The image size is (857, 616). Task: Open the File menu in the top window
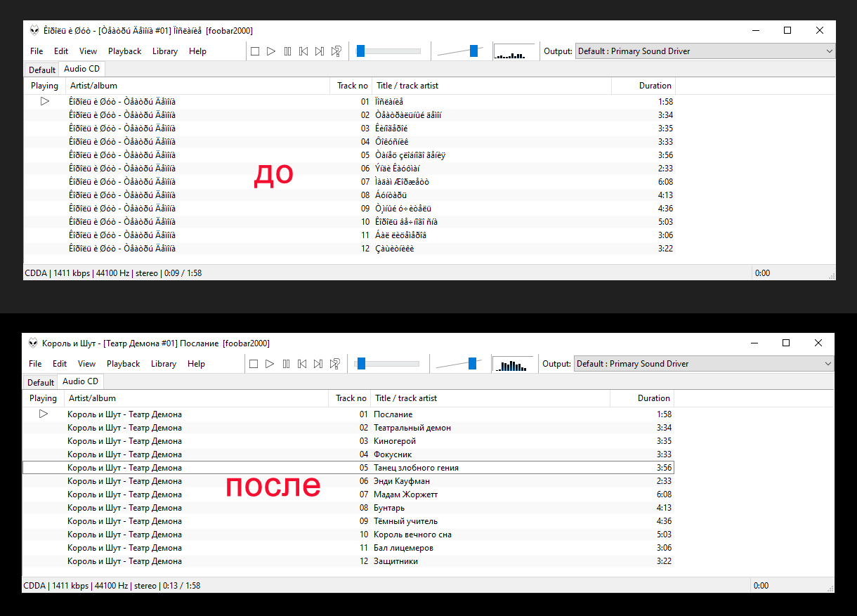[37, 51]
